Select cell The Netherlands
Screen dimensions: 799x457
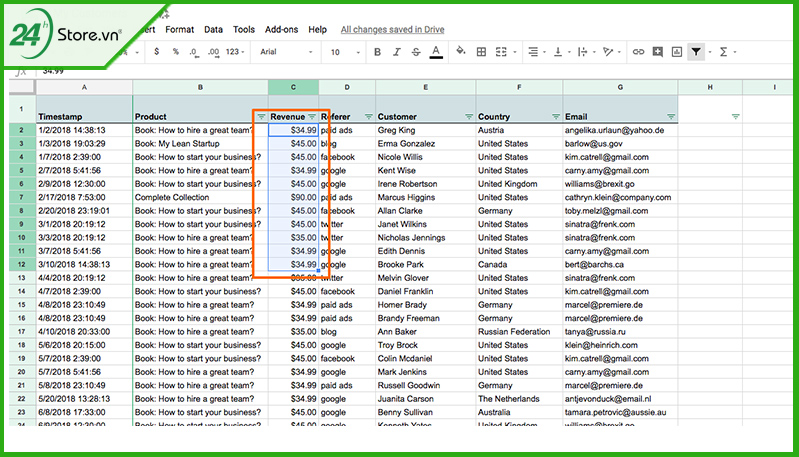pos(519,399)
